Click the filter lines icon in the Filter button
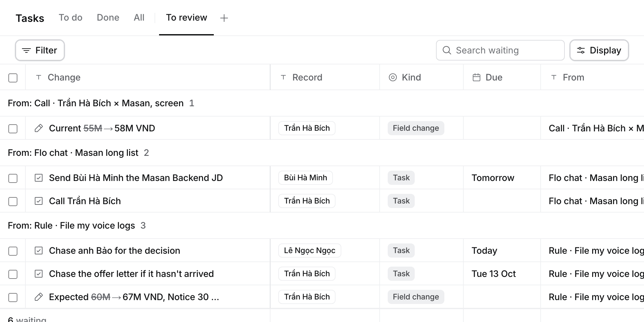 coord(26,51)
